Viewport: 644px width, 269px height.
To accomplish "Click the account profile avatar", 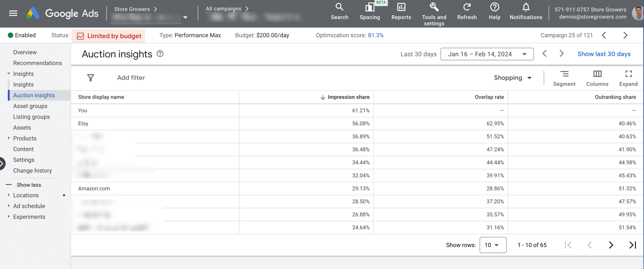I will tap(638, 13).
